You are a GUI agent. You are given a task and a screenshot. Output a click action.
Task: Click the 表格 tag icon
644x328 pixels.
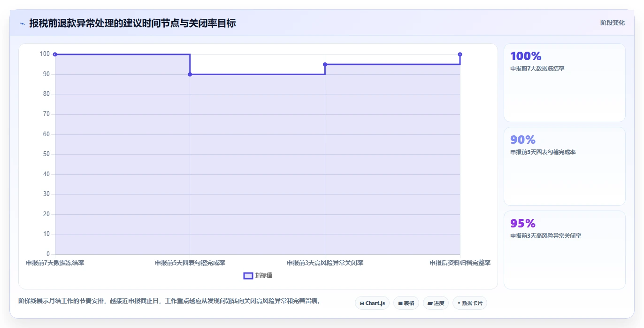[x=400, y=304]
